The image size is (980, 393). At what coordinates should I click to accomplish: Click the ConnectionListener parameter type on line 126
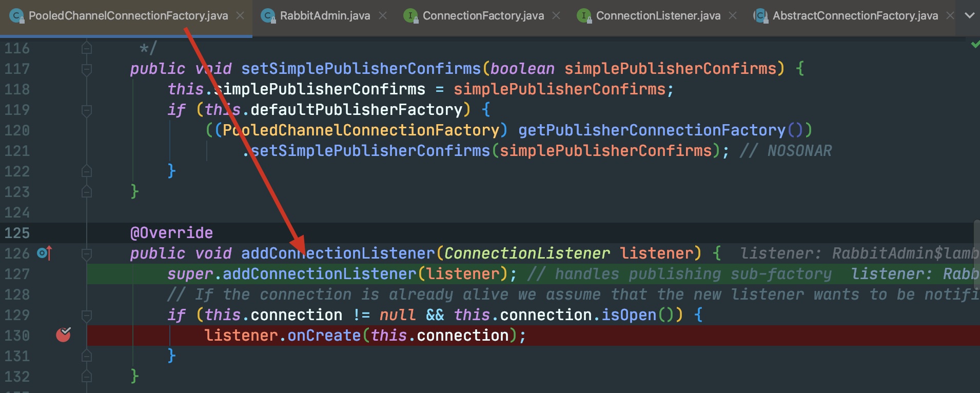[527, 253]
